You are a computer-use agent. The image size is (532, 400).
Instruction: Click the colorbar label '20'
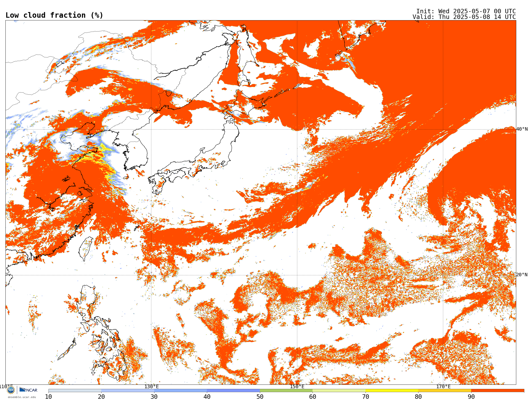tap(101, 397)
